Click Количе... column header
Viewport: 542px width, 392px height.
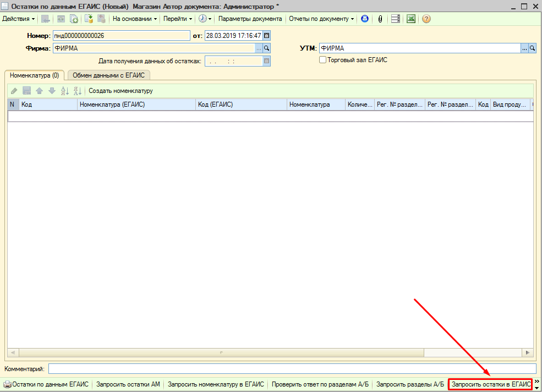(x=360, y=104)
